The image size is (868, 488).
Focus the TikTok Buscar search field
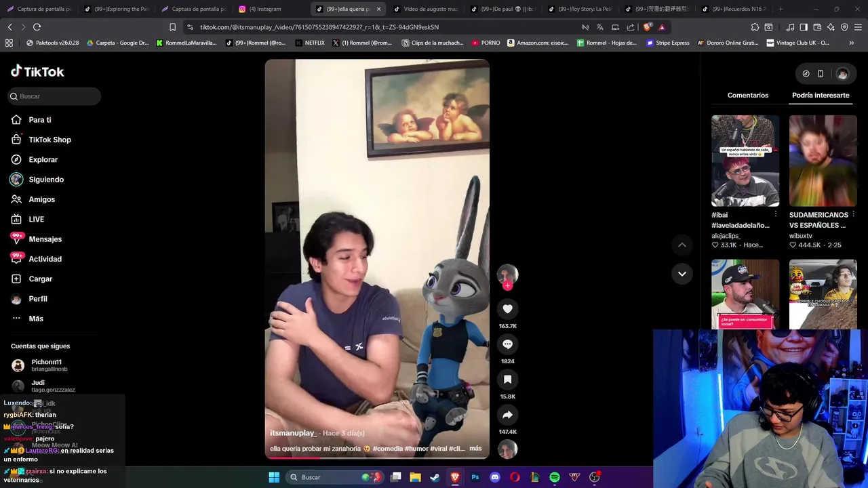pos(54,96)
